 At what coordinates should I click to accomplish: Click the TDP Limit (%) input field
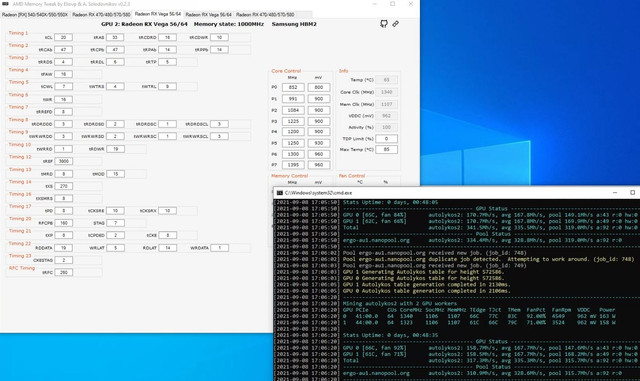(x=386, y=139)
